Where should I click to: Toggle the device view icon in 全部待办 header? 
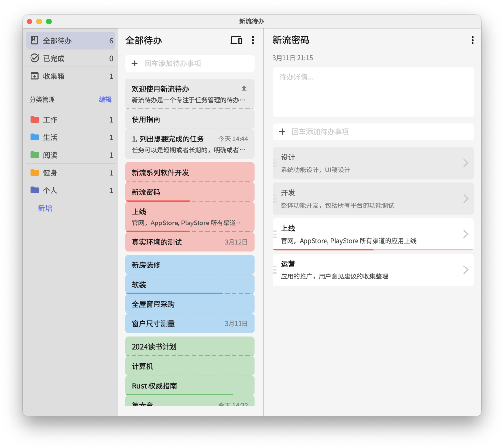[236, 40]
